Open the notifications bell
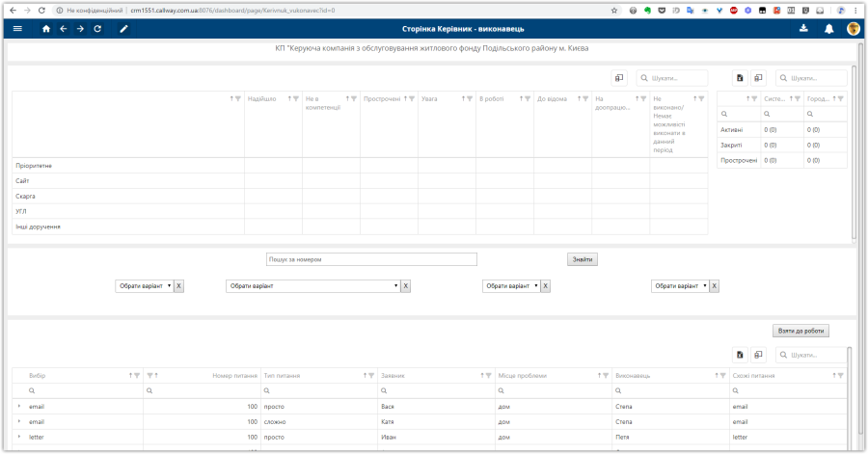The width and height of the screenshot is (868, 454). tap(828, 29)
